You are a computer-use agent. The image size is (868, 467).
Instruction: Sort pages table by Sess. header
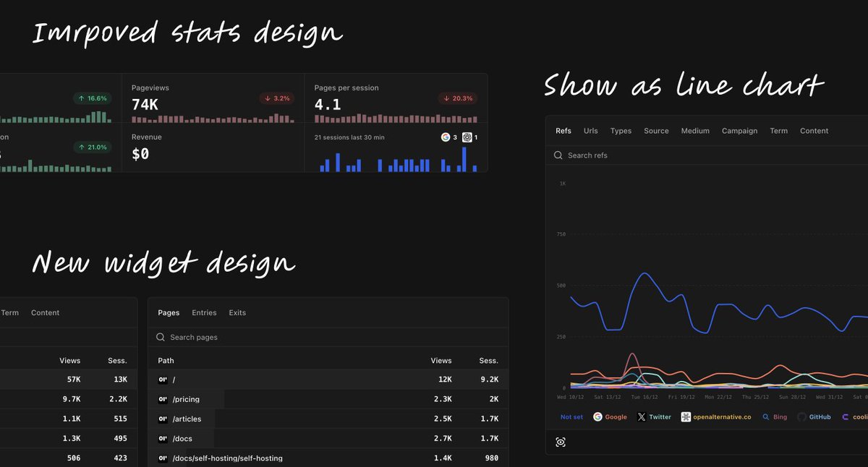pos(488,360)
